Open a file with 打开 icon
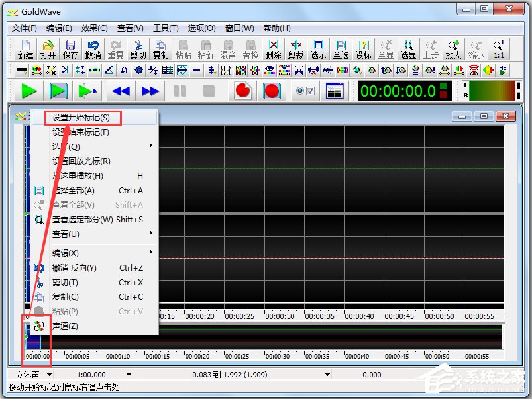The height and width of the screenshot is (399, 532). click(x=48, y=50)
